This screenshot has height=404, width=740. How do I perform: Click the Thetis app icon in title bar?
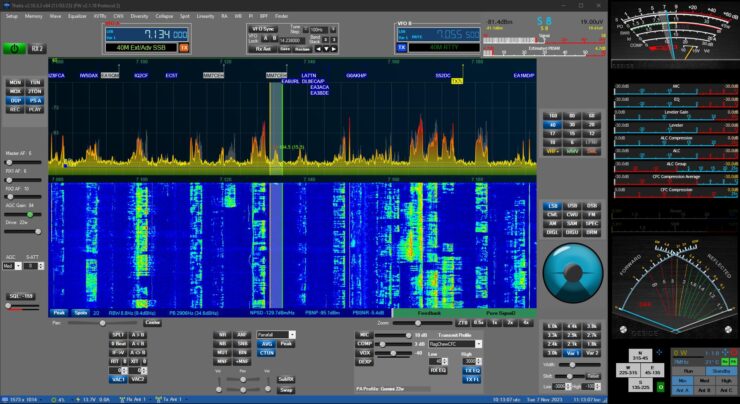[6, 6]
